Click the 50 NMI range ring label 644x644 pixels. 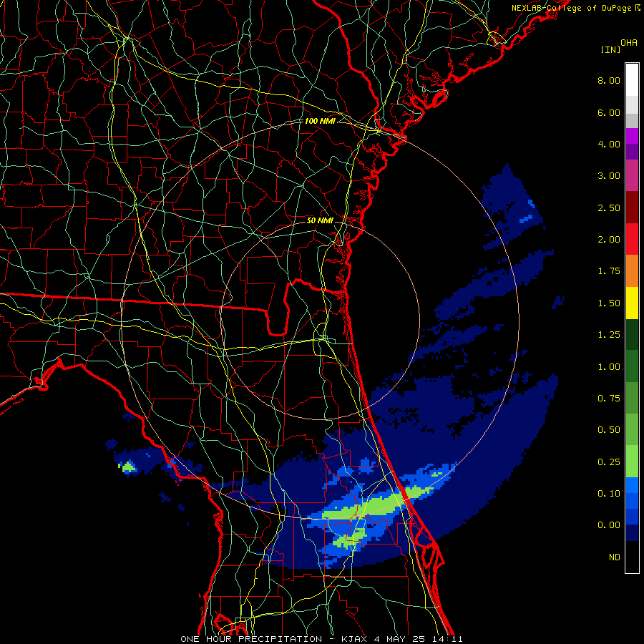pos(320,220)
